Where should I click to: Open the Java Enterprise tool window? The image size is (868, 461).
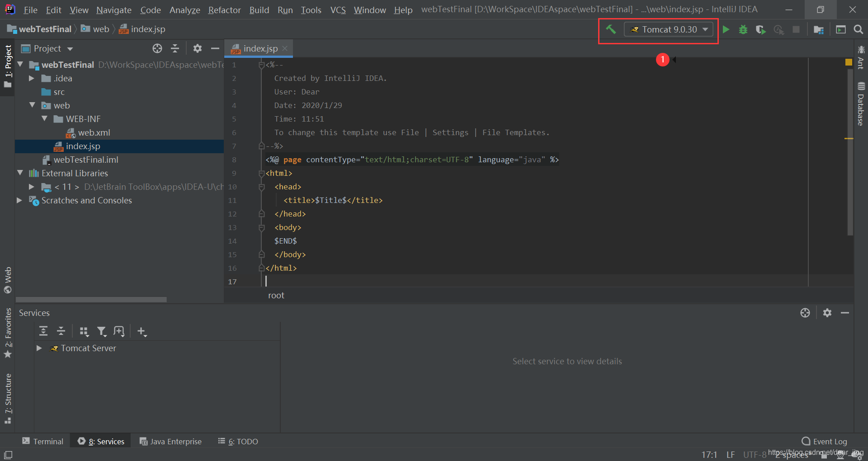(170, 442)
